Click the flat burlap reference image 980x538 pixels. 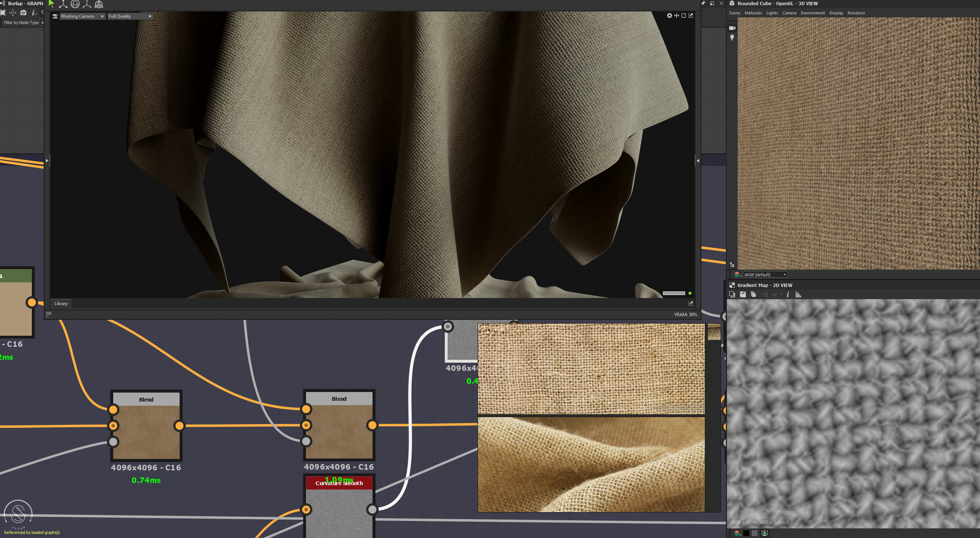click(x=591, y=369)
